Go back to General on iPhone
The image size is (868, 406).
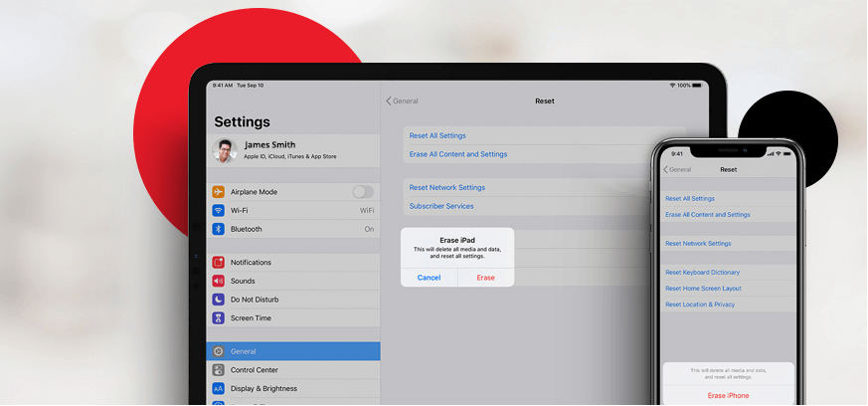(677, 169)
